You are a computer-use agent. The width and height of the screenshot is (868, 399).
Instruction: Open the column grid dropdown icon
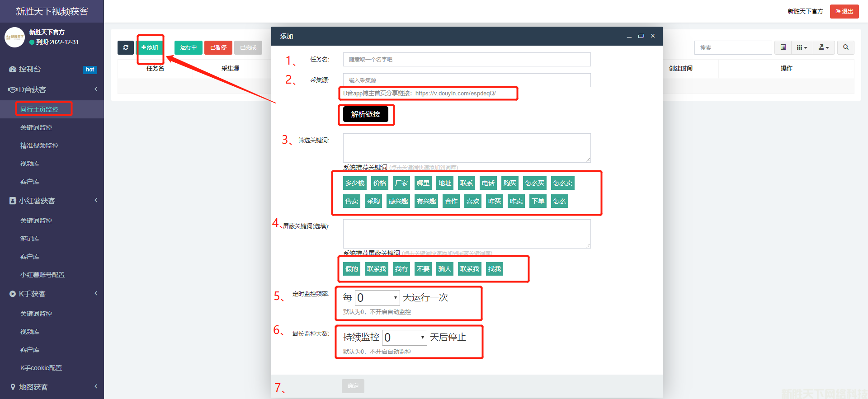coord(802,47)
